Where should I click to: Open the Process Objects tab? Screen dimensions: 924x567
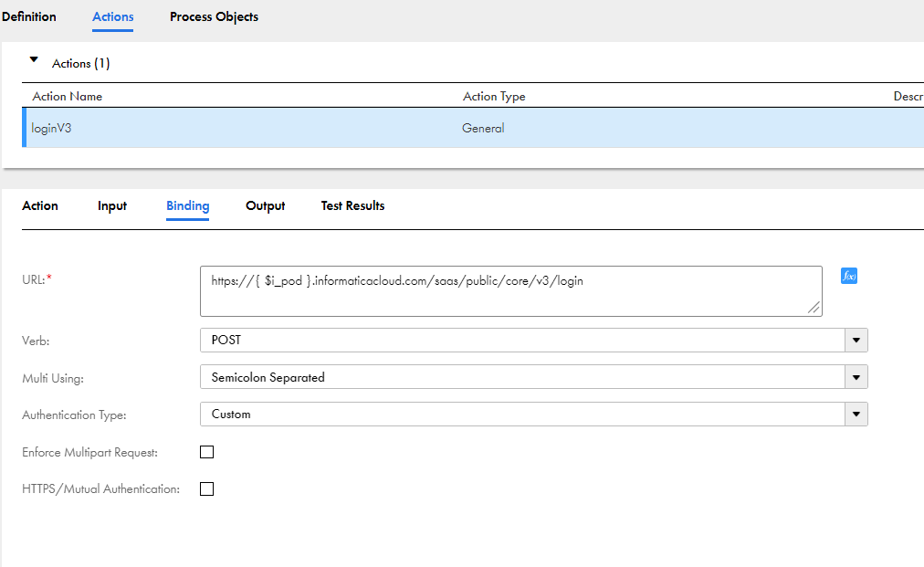point(214,16)
